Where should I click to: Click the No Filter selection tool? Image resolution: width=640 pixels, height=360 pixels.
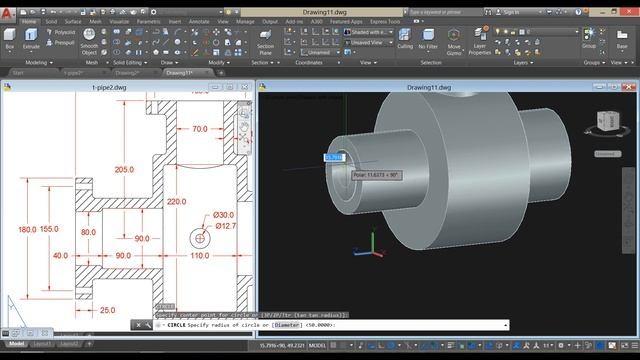pos(428,39)
